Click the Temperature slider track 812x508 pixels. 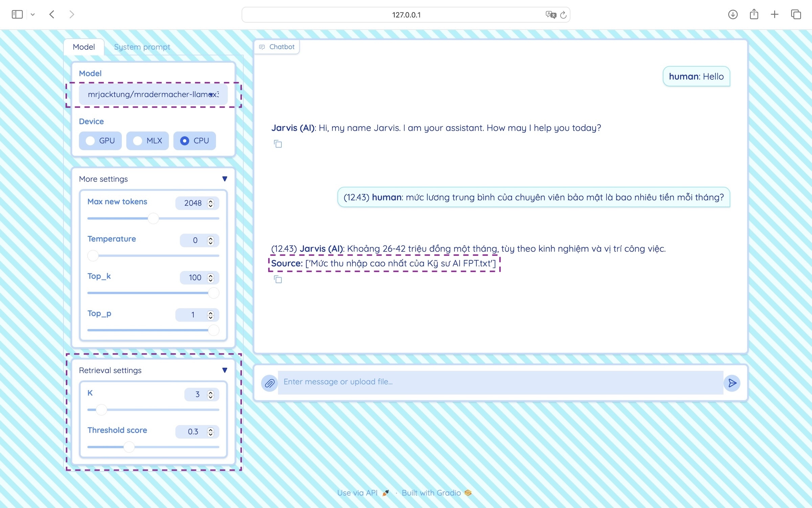point(153,256)
